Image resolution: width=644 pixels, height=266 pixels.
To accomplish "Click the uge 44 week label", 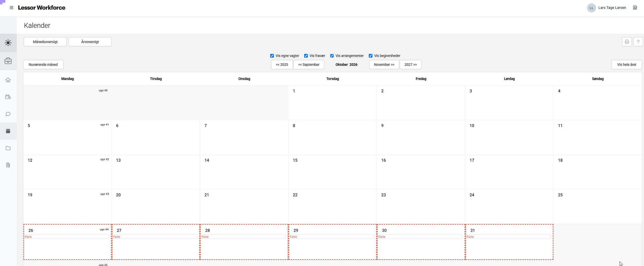I will [x=104, y=229].
